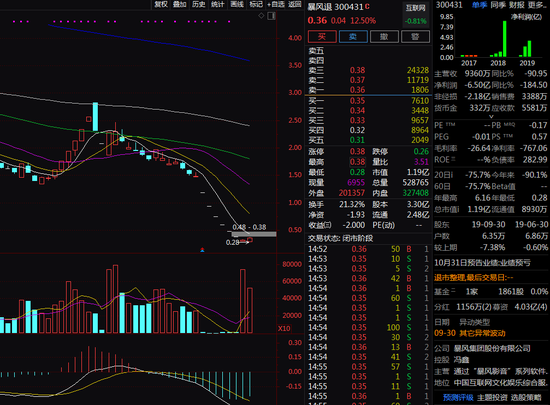Click the 跌停 limit-down price 0.26
This screenshot has height=405, width=550.
tap(421, 151)
